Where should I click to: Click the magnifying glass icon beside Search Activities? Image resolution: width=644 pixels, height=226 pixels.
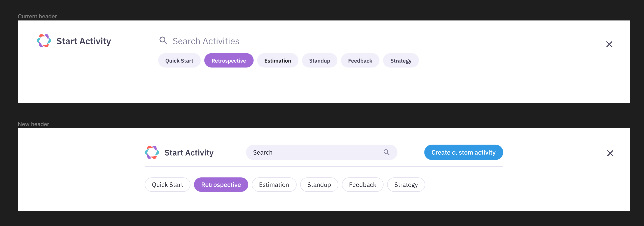pyautogui.click(x=164, y=40)
